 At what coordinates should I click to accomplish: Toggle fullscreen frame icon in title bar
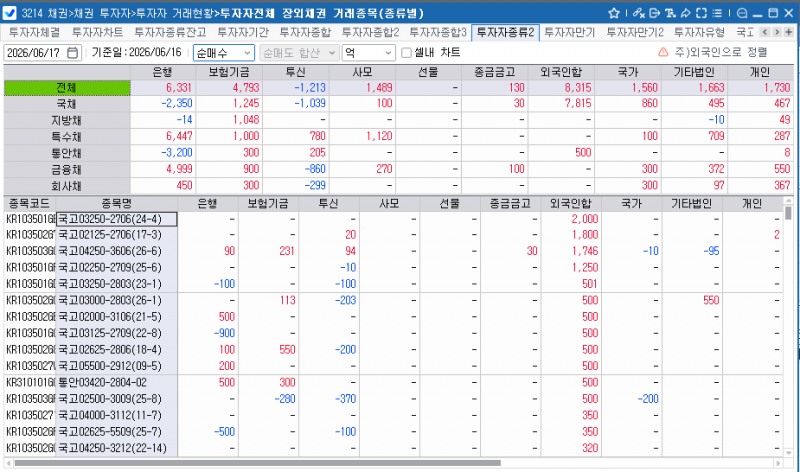pos(702,13)
